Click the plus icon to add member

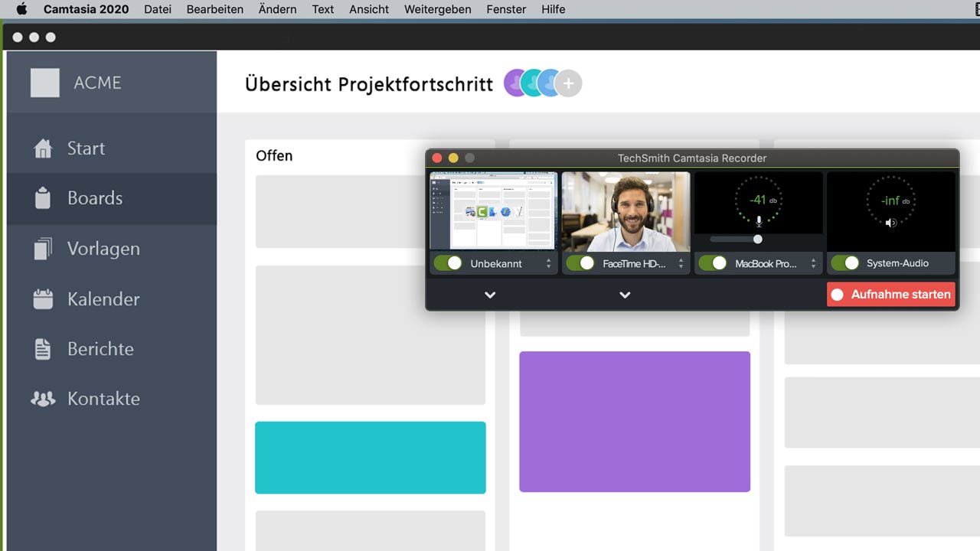(568, 83)
